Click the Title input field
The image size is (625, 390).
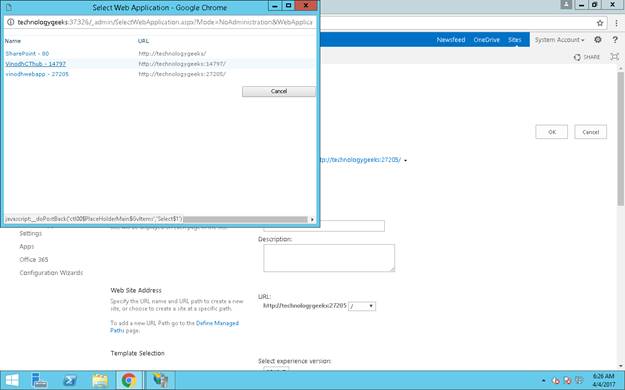coord(324,226)
